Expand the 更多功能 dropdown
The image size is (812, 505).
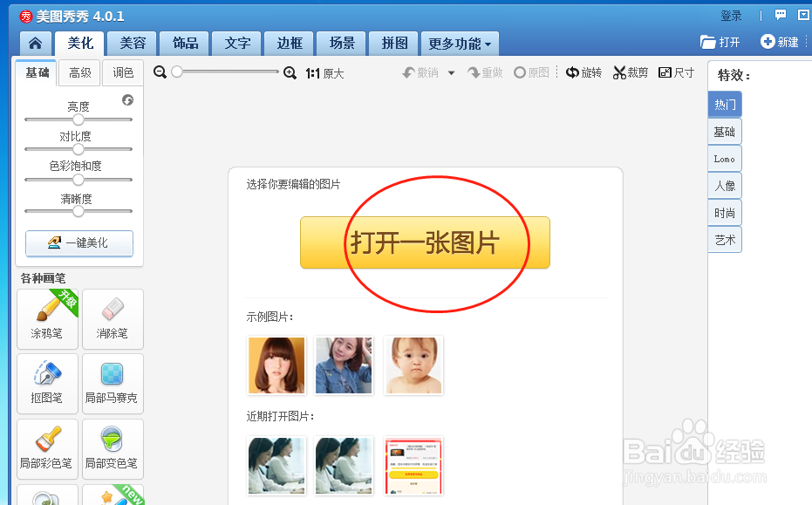[460, 44]
